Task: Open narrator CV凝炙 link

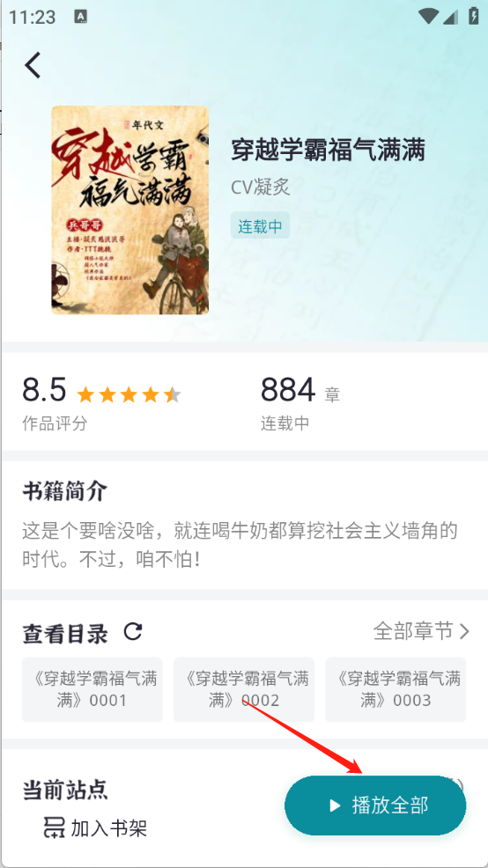Action: click(x=261, y=188)
